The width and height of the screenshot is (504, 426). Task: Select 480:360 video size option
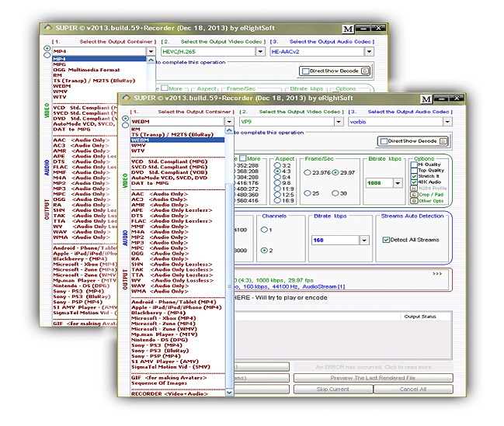247,195
